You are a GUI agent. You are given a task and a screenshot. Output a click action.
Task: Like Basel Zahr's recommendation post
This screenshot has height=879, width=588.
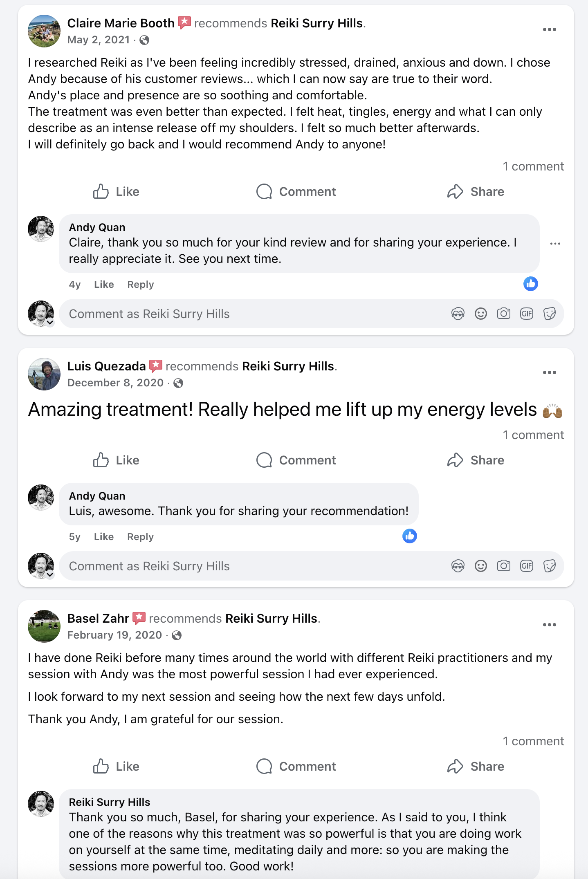click(116, 766)
